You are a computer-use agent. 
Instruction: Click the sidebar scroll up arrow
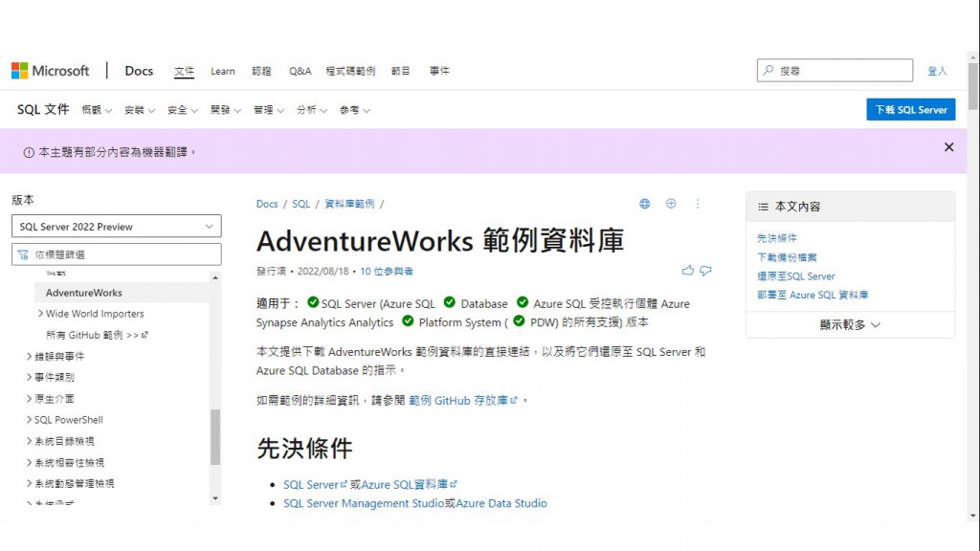[x=215, y=277]
